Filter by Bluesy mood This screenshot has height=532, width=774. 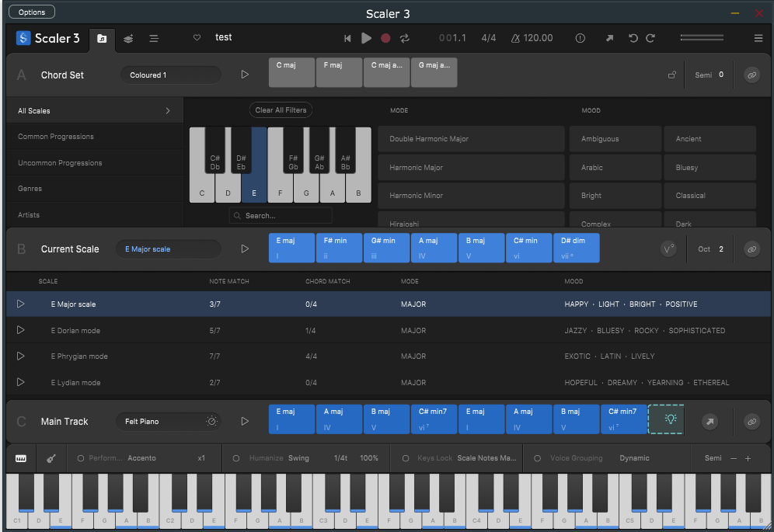pyautogui.click(x=709, y=167)
